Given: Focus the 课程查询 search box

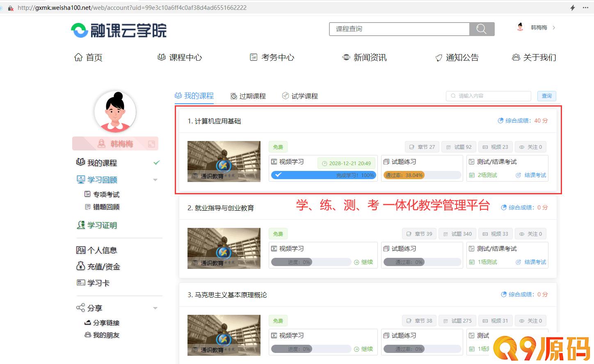Looking at the screenshot, I should click(400, 29).
